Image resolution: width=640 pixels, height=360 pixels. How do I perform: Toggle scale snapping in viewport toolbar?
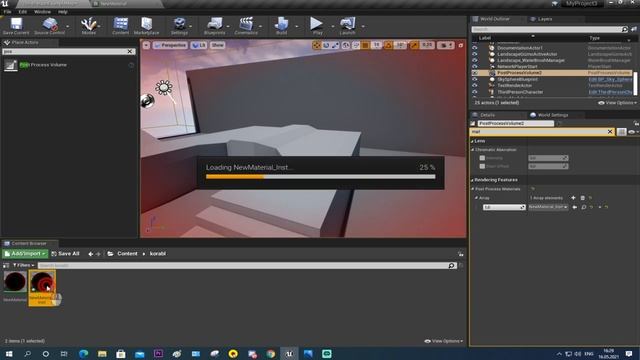415,45
